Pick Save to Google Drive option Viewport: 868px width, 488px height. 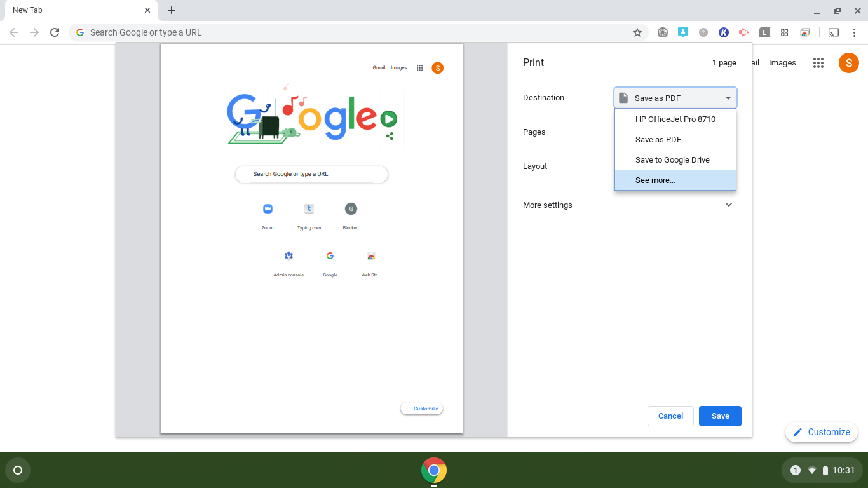pyautogui.click(x=675, y=159)
